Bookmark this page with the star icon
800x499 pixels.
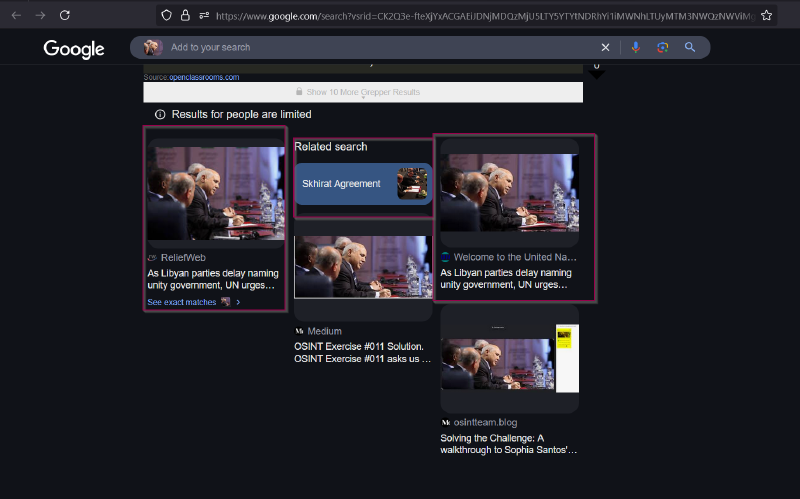pyautogui.click(x=766, y=15)
